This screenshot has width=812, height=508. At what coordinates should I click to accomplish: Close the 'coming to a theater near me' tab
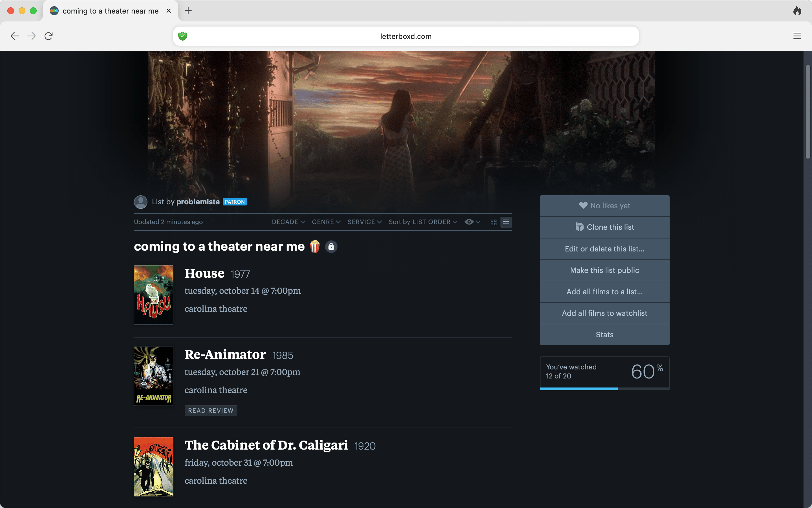point(168,11)
